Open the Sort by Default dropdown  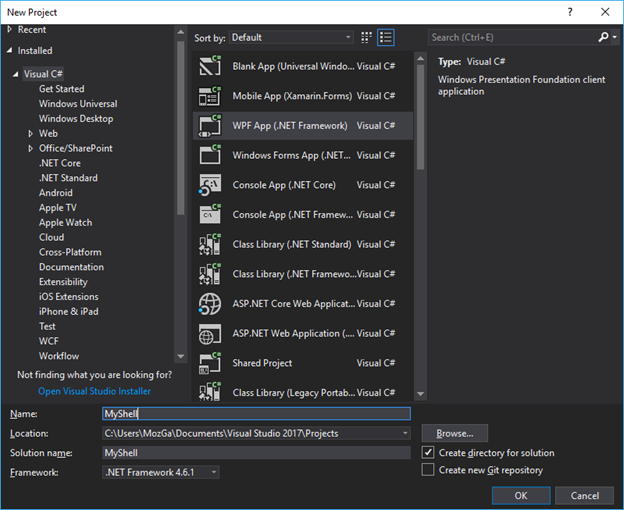coord(291,37)
